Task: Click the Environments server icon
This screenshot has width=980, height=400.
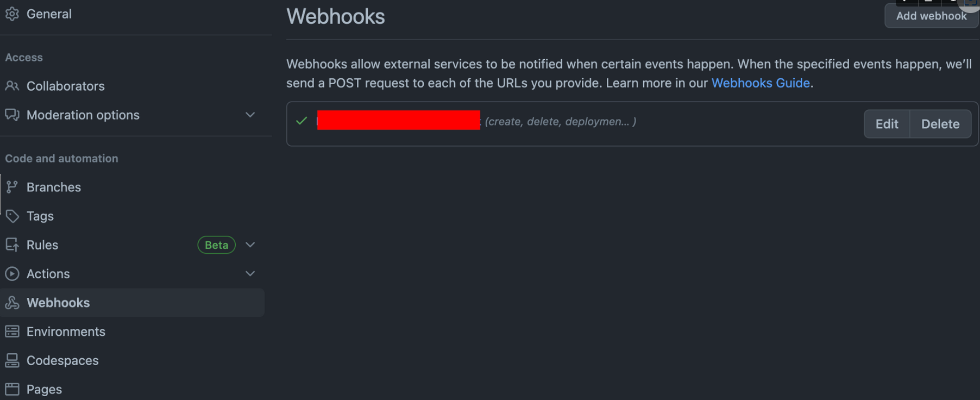Action: pos(12,331)
